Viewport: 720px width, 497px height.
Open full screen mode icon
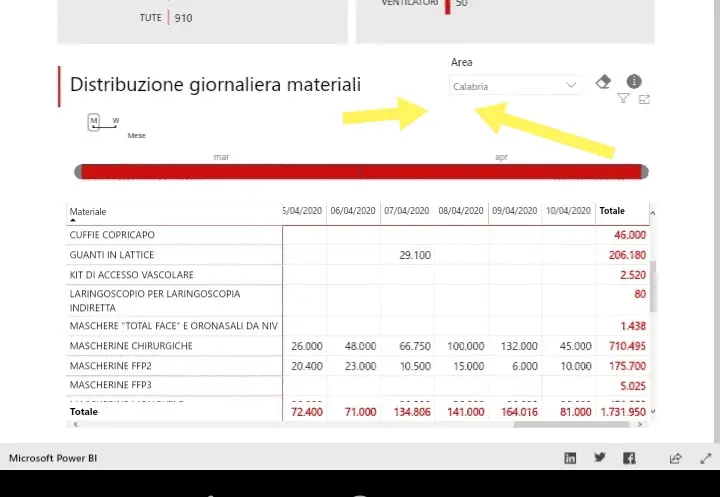click(x=706, y=458)
